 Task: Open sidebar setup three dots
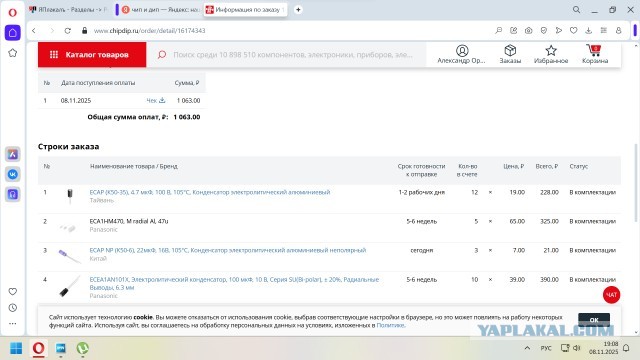pyautogui.click(x=13, y=323)
